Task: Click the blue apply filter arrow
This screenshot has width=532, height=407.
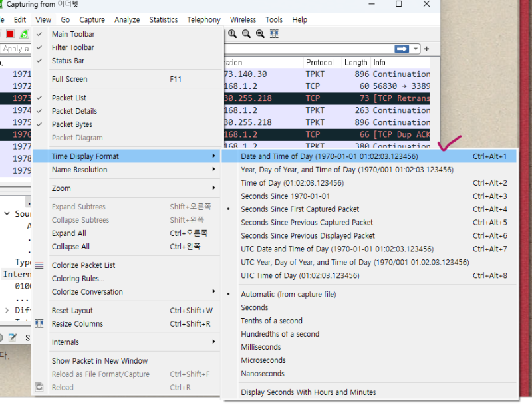Action: coord(402,49)
